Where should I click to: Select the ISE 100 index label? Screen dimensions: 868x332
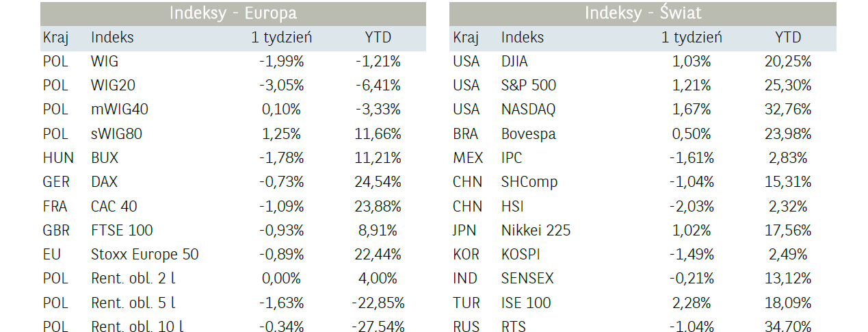pyautogui.click(x=525, y=303)
